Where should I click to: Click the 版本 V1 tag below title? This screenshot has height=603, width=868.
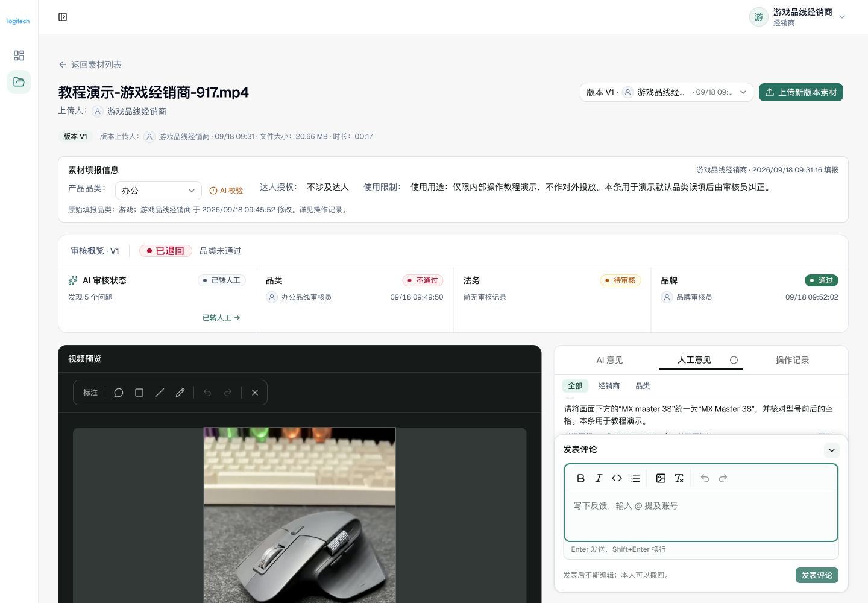pos(75,137)
